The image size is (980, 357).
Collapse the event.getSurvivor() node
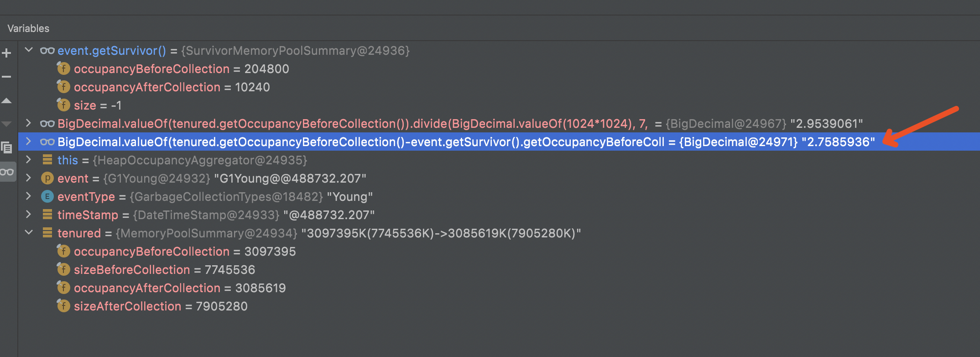click(29, 50)
